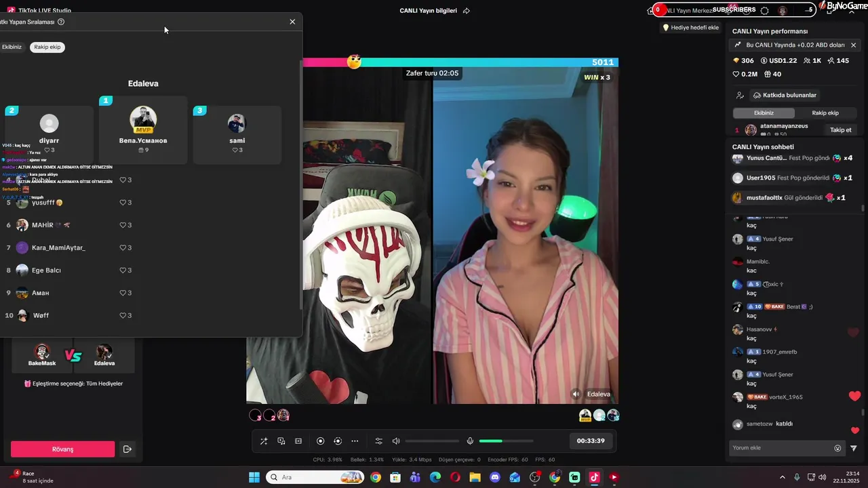The image size is (868, 488).
Task: Click the viewers count 1K
Action: coord(812,61)
